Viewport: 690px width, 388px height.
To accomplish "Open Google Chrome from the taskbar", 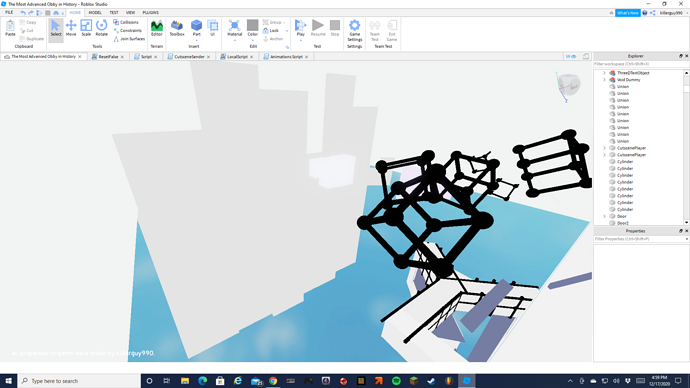I will (273, 381).
